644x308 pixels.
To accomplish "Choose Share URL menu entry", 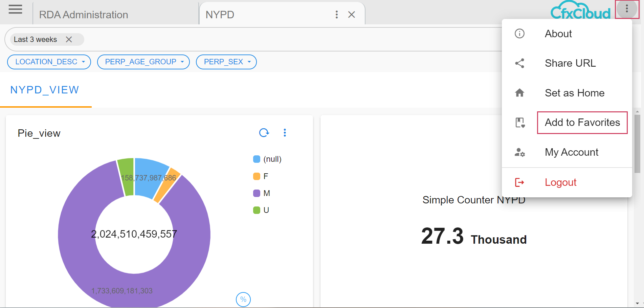I will (570, 63).
